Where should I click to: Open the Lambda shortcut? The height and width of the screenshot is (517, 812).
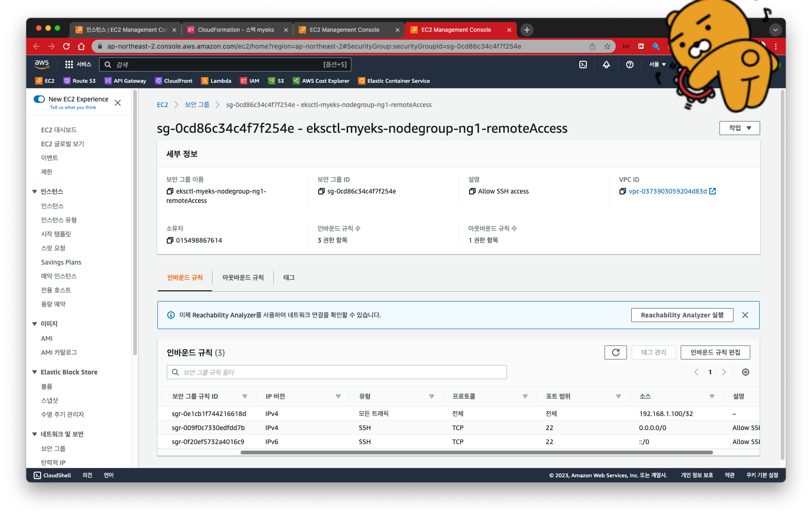coord(216,81)
